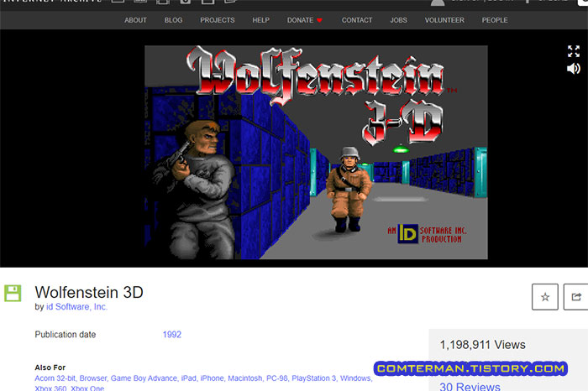
Task: Open the Macintosh platform link
Action: [x=245, y=378]
